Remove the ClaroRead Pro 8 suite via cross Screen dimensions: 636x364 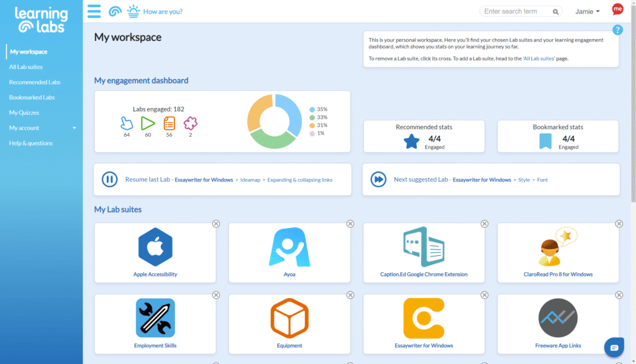coord(619,224)
